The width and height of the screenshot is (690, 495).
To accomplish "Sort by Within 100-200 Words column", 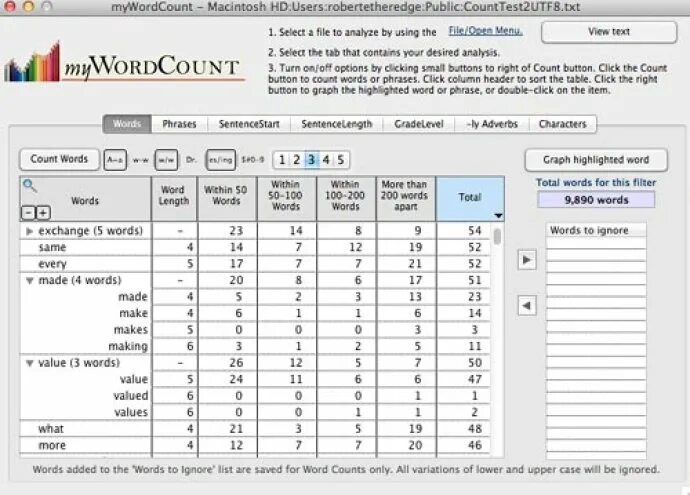I will pyautogui.click(x=346, y=199).
